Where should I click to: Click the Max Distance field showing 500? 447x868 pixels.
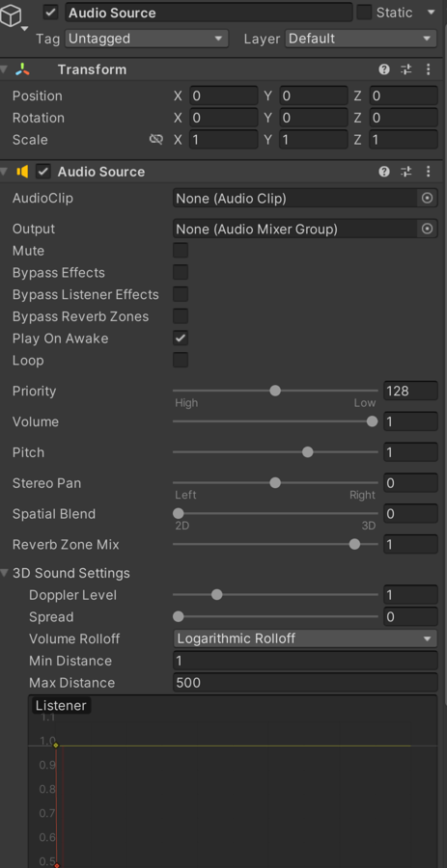tap(305, 683)
